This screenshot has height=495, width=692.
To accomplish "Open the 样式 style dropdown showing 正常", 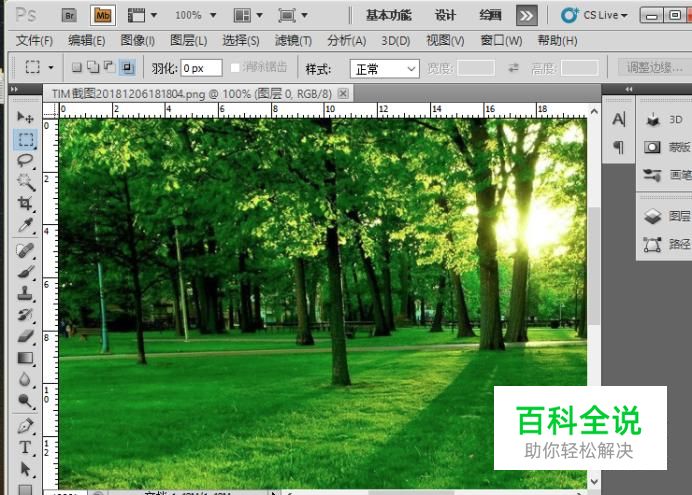I will pos(384,69).
